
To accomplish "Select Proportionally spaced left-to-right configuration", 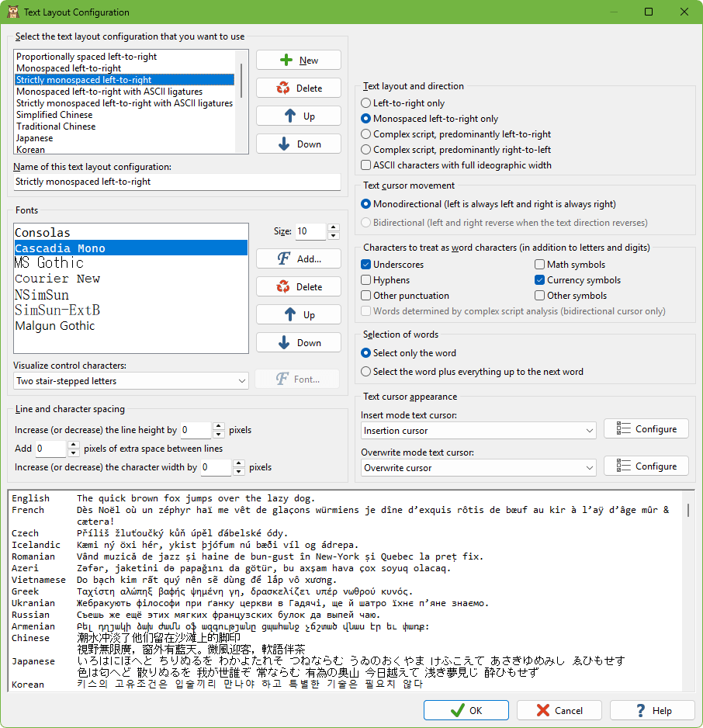I will tap(124, 57).
